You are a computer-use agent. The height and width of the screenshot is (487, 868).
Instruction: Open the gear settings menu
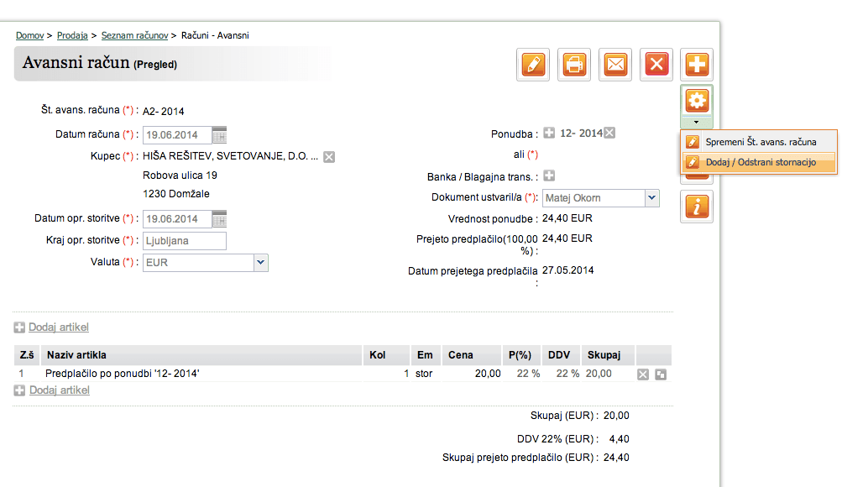(x=697, y=101)
